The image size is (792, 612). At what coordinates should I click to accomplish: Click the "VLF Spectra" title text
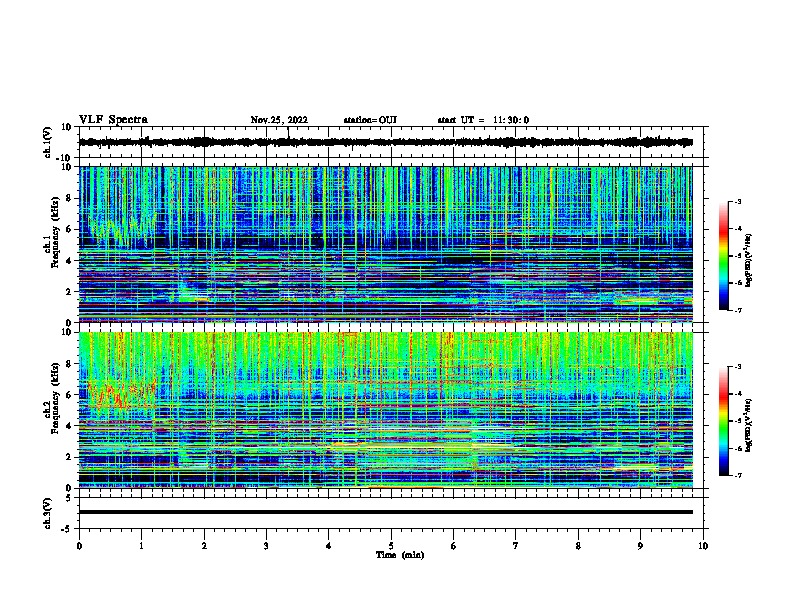(113, 120)
